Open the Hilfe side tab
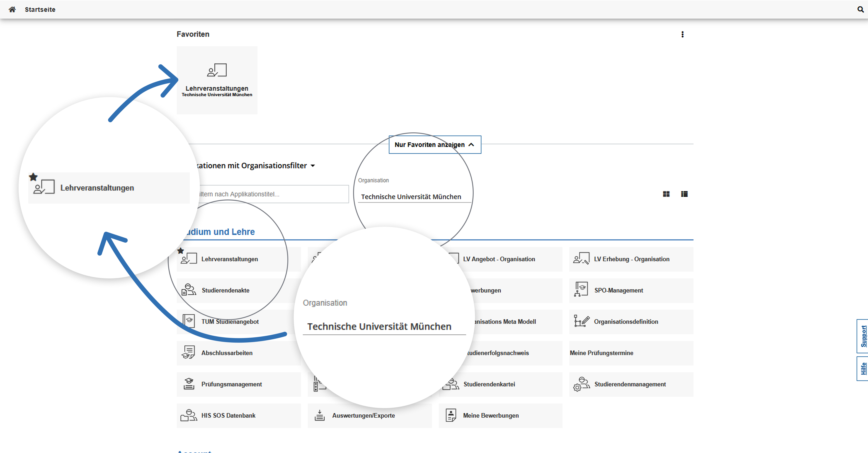The height and width of the screenshot is (453, 868). click(863, 368)
